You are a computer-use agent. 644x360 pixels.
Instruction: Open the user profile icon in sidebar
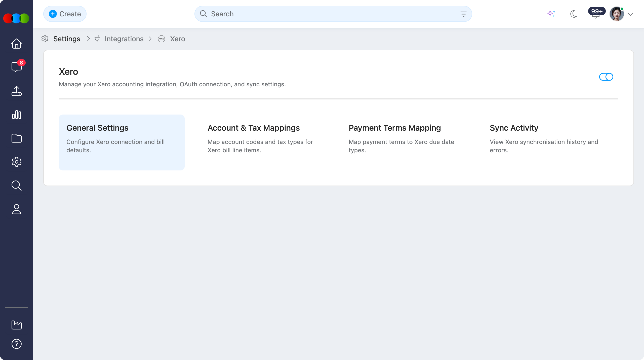coord(17,209)
